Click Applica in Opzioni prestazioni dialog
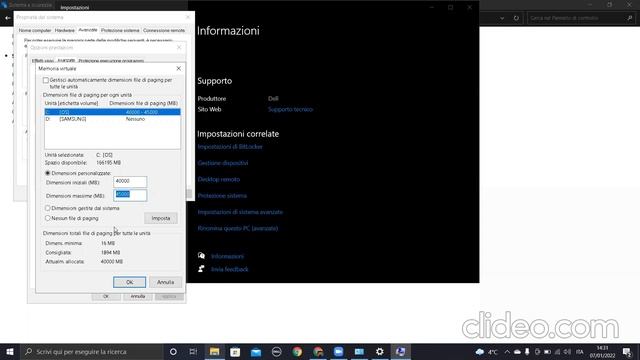The height and width of the screenshot is (360, 640). 169,296
